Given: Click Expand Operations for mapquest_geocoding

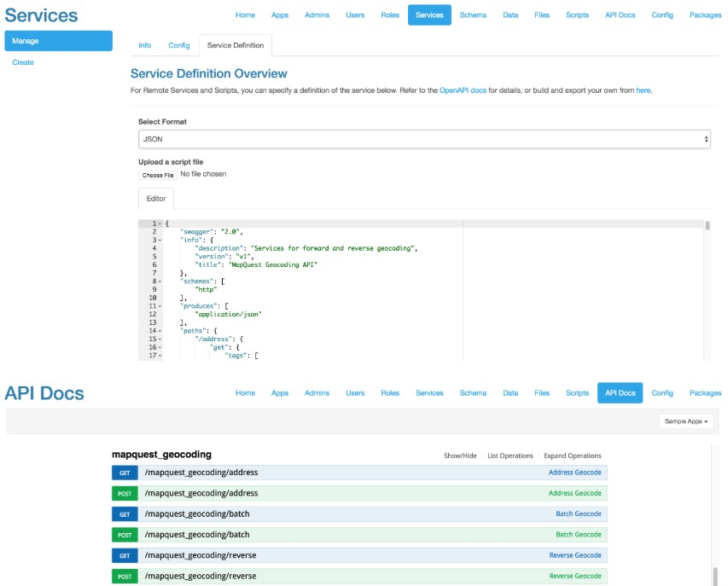Looking at the screenshot, I should 572,455.
